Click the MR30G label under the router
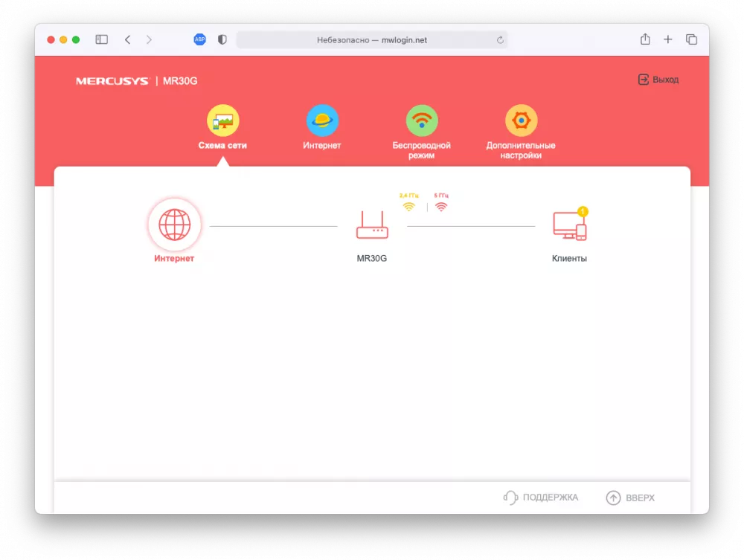 pos(372,258)
